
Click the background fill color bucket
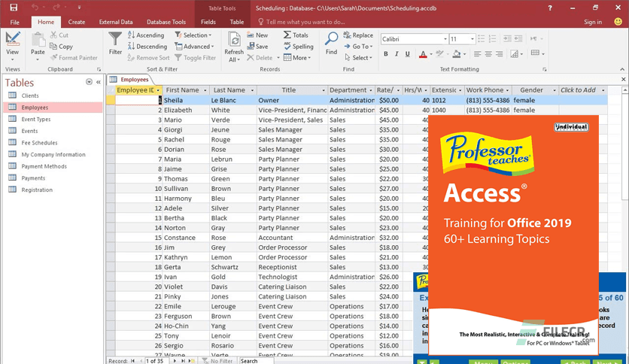pos(457,53)
